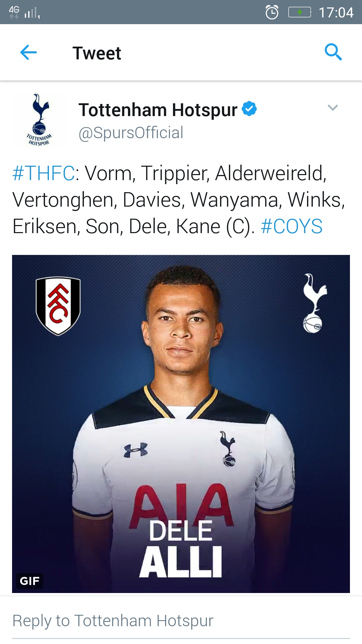Tap the battery charging status icon

[300, 12]
